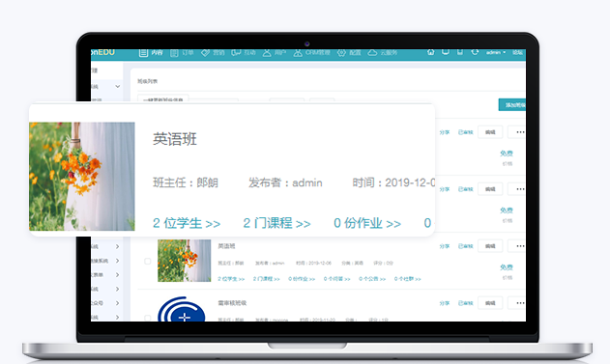Open the mobile phone preview icon in header
The height and width of the screenshot is (364, 610).
tap(460, 52)
